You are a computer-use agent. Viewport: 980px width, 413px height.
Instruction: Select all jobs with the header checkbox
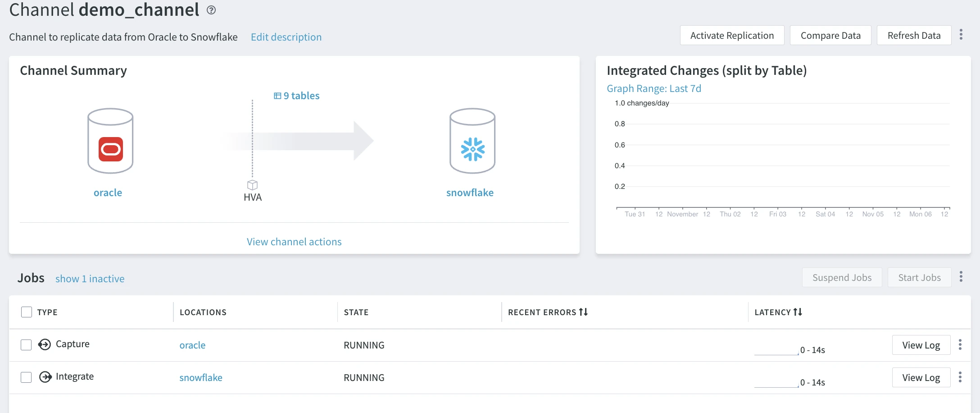pos(27,312)
